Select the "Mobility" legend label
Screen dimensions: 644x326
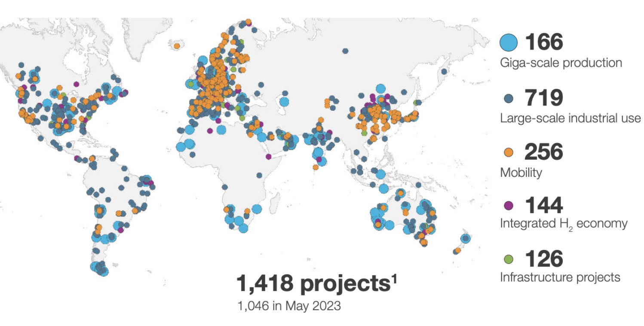point(521,172)
